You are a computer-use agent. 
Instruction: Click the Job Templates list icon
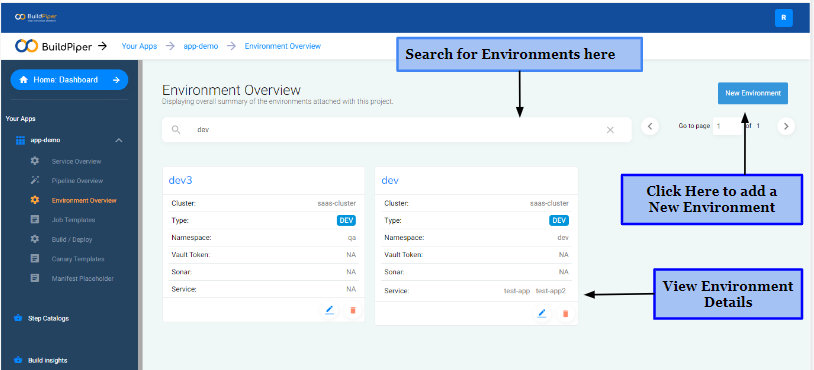35,220
